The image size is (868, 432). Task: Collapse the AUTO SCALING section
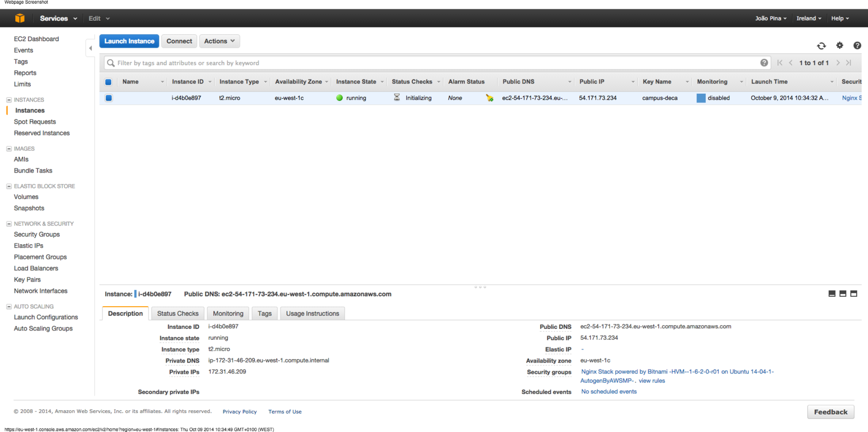tap(9, 307)
